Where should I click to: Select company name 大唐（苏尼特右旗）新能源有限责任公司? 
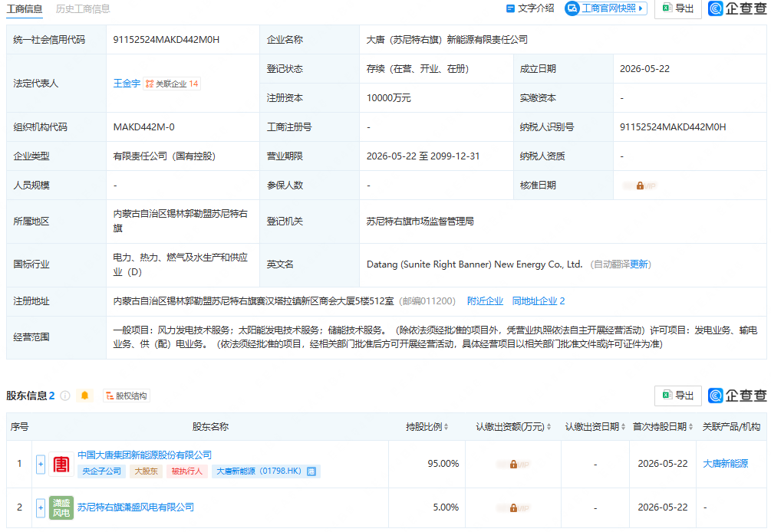(447, 40)
